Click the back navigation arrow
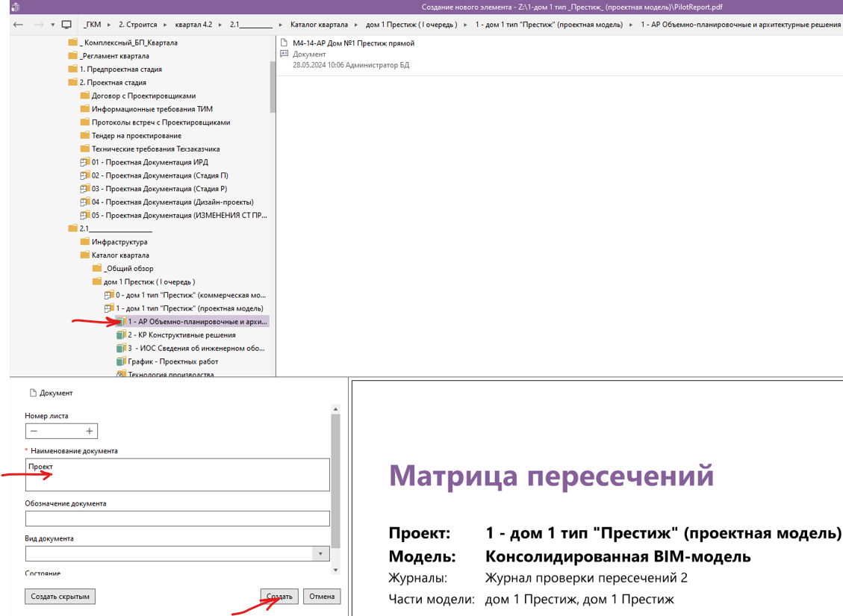This screenshot has width=843, height=616. pyautogui.click(x=19, y=25)
